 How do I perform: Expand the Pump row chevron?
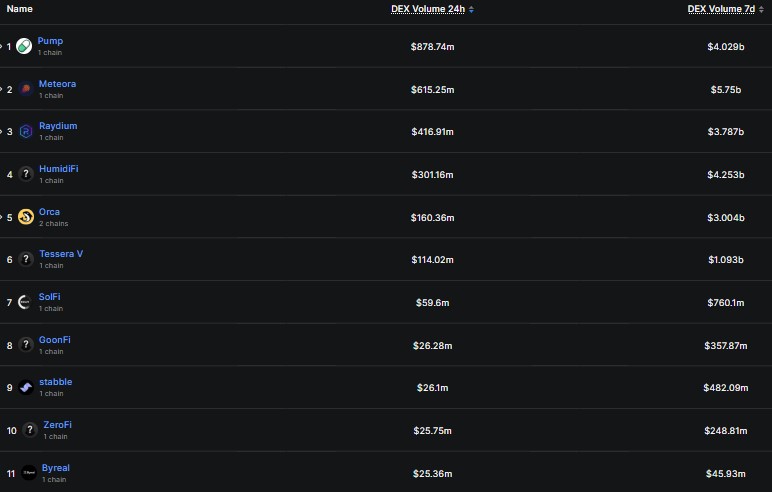[1, 46]
